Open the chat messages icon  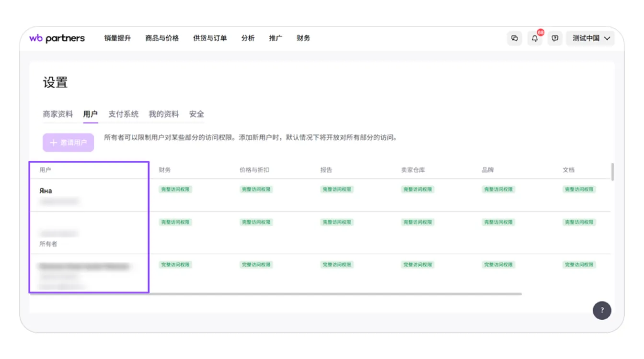(x=515, y=38)
